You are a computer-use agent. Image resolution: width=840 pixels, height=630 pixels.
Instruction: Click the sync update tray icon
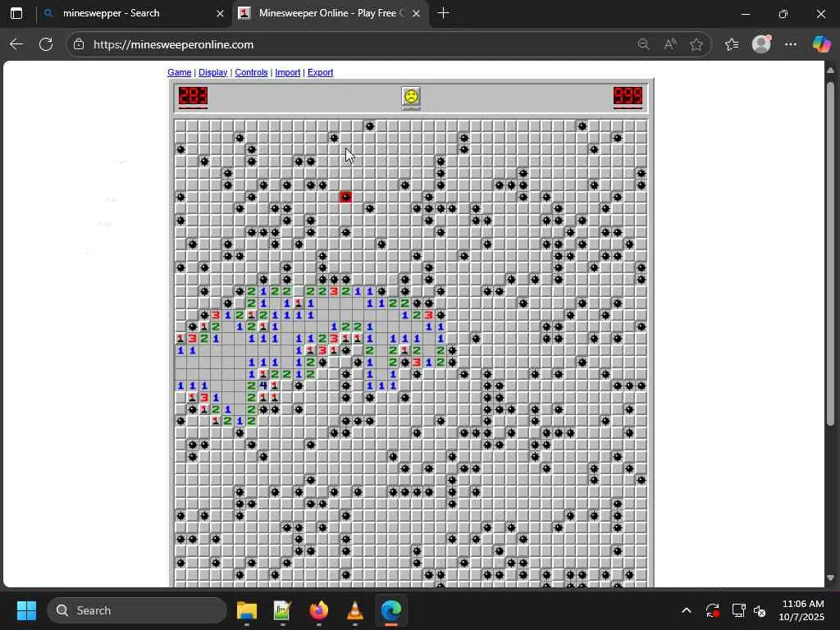tap(713, 610)
